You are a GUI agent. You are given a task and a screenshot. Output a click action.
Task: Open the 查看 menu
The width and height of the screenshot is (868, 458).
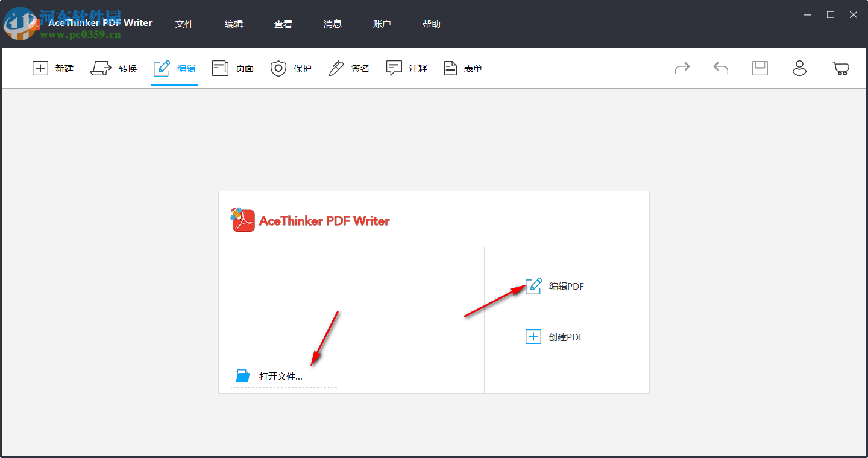coord(283,24)
